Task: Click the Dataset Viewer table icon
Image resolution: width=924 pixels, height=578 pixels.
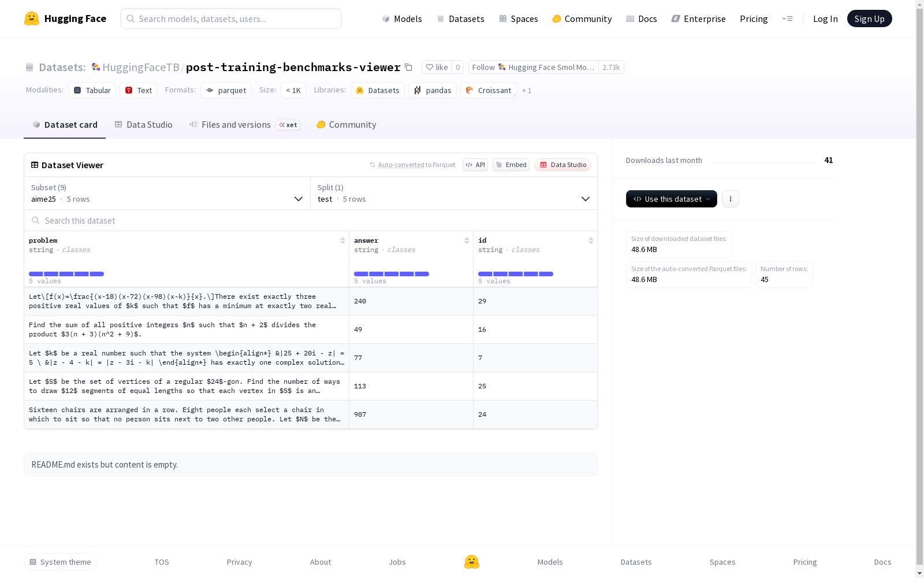Action: 35,165
